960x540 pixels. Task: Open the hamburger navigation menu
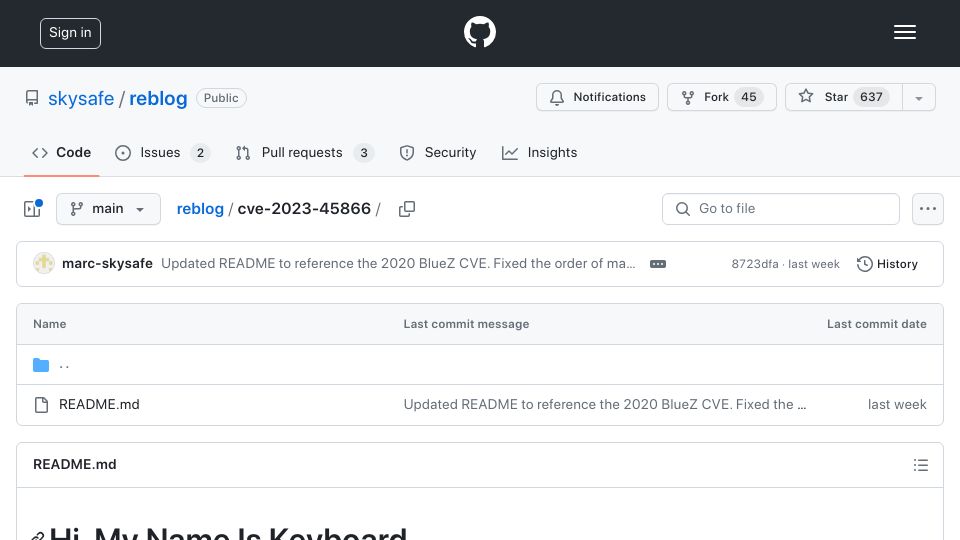[x=904, y=32]
